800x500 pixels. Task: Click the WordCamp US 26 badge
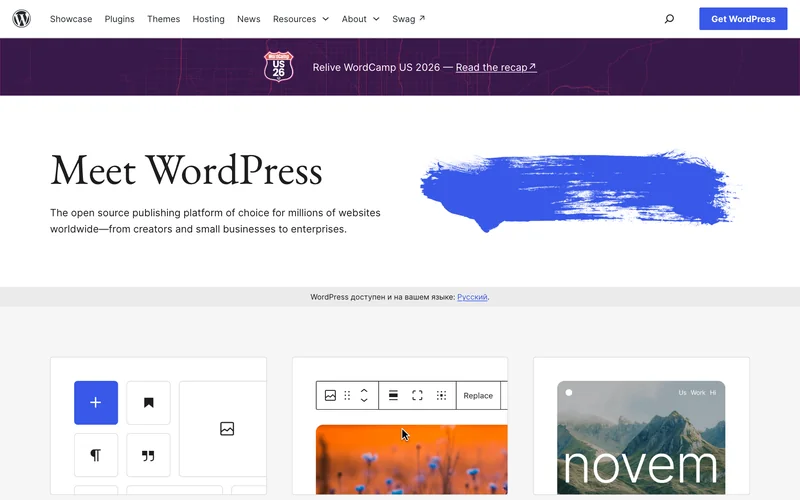pos(279,66)
